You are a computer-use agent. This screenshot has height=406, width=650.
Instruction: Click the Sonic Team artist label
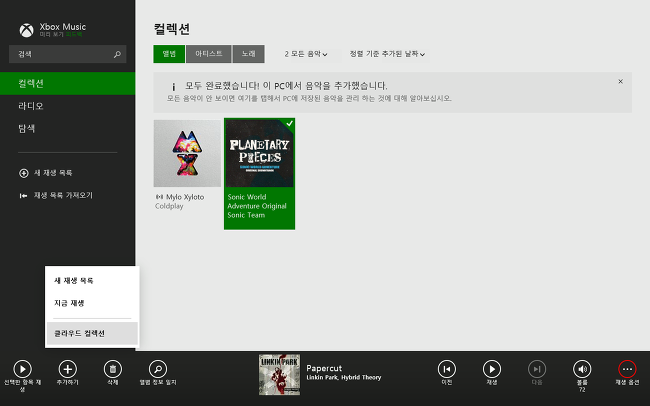(x=246, y=215)
